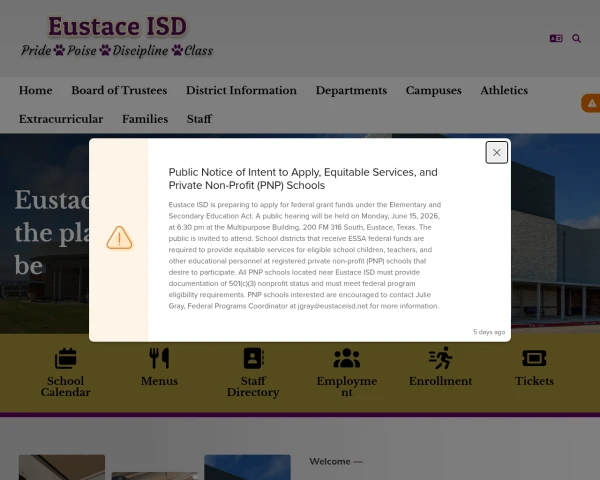Open the Tickets icon
The width and height of the screenshot is (600, 480).
[x=534, y=358]
